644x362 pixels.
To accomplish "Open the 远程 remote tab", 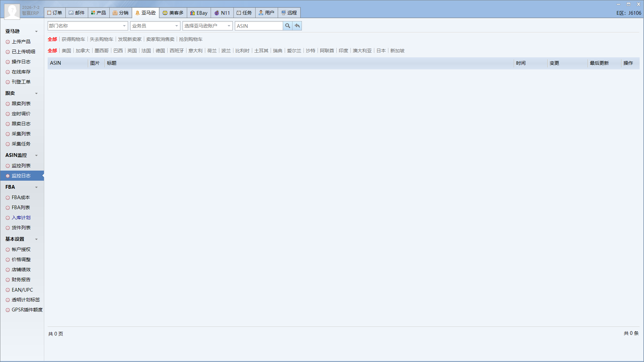I will click(289, 13).
